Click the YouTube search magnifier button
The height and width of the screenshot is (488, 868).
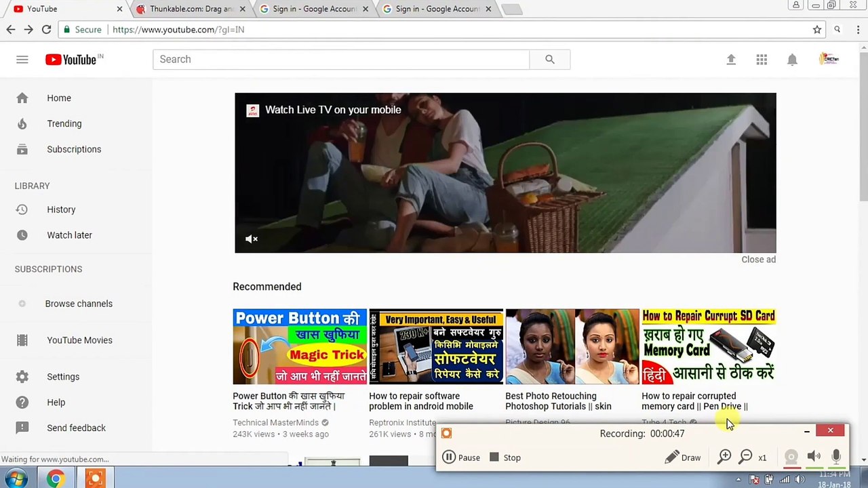click(549, 60)
